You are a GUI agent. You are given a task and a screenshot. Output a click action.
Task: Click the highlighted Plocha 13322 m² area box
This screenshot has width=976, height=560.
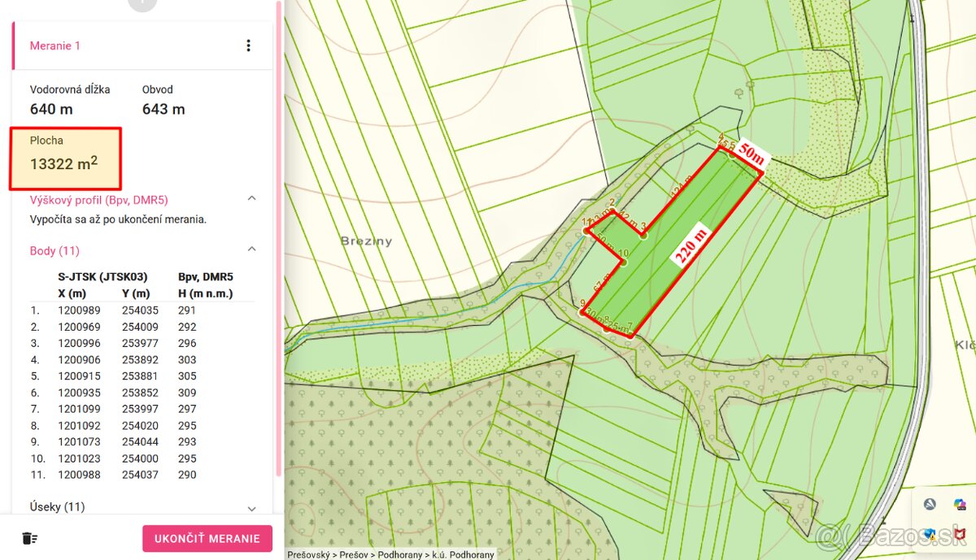65,158
